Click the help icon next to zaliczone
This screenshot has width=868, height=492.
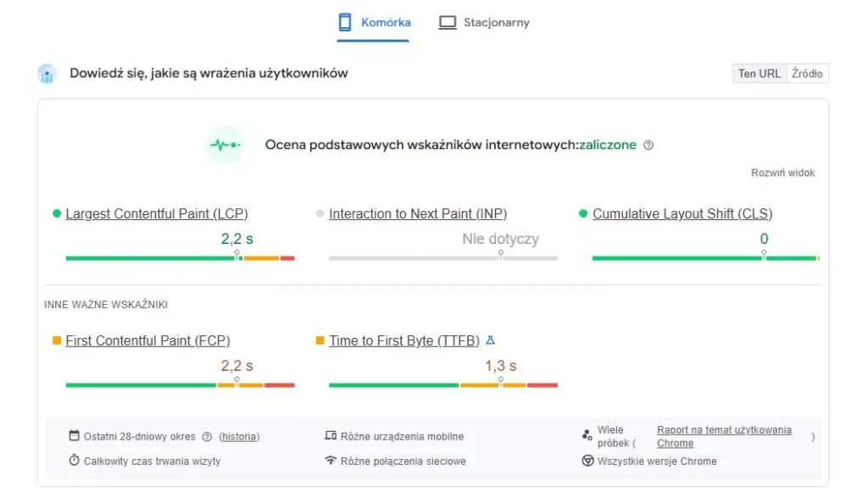pos(648,145)
